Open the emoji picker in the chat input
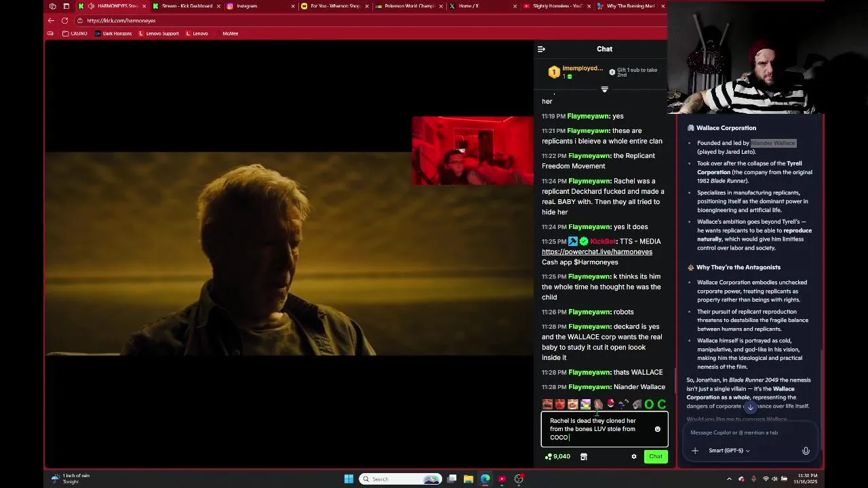Screen dimensions: 868x488 (x=657, y=429)
